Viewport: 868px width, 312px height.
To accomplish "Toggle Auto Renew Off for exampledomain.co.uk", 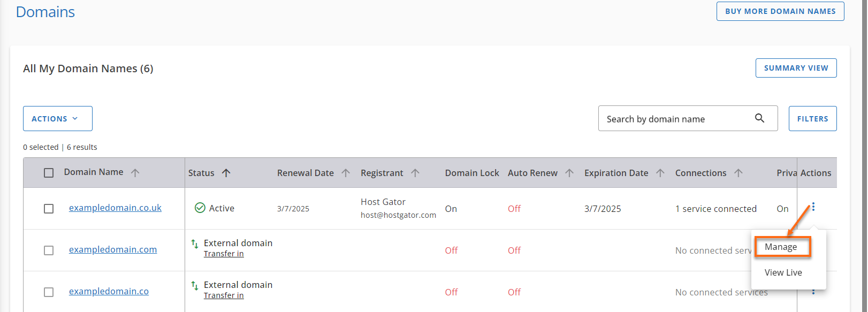I will point(513,208).
